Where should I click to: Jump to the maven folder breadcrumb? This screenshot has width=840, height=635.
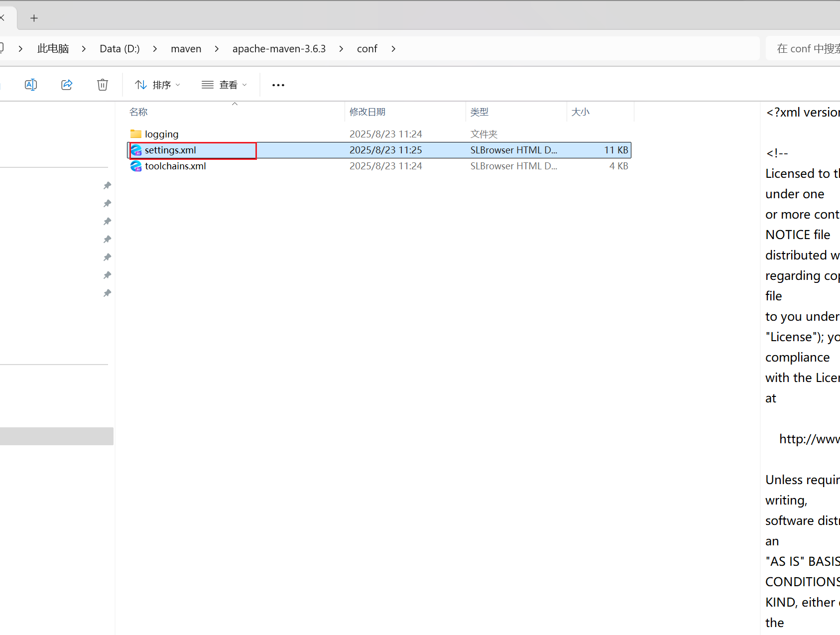tap(186, 49)
